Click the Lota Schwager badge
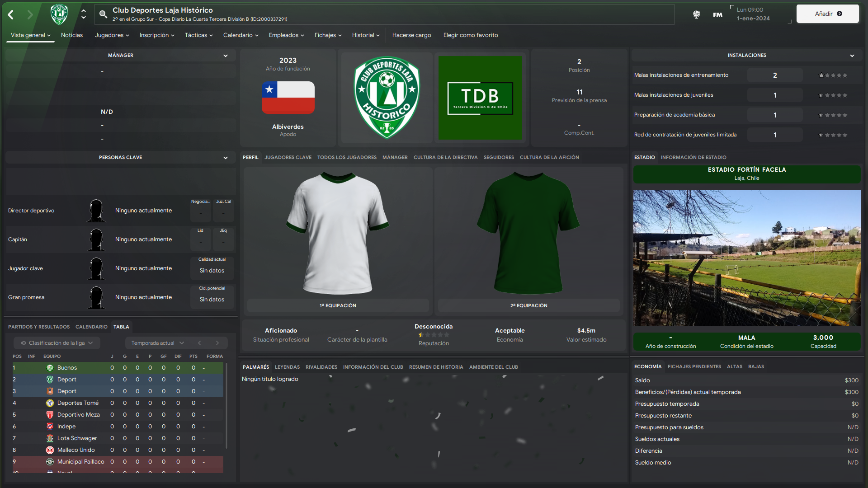The height and width of the screenshot is (488, 868). [x=50, y=438]
